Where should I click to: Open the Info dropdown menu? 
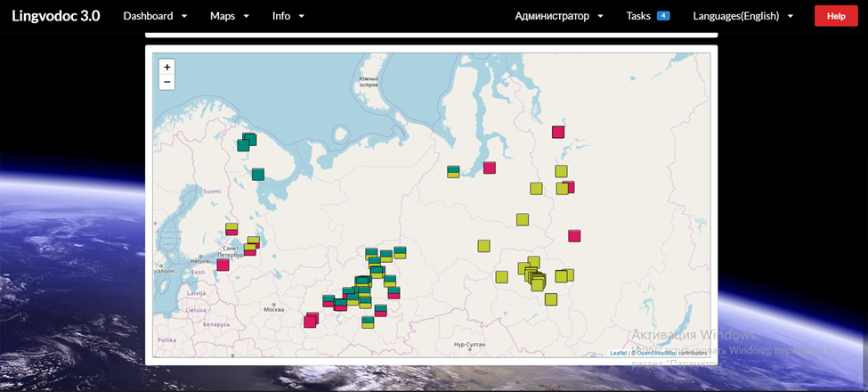288,16
